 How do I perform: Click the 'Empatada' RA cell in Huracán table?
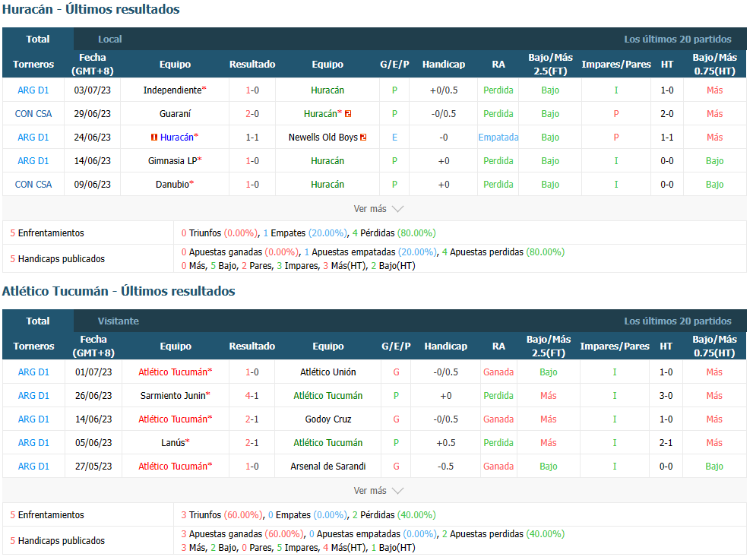point(498,138)
